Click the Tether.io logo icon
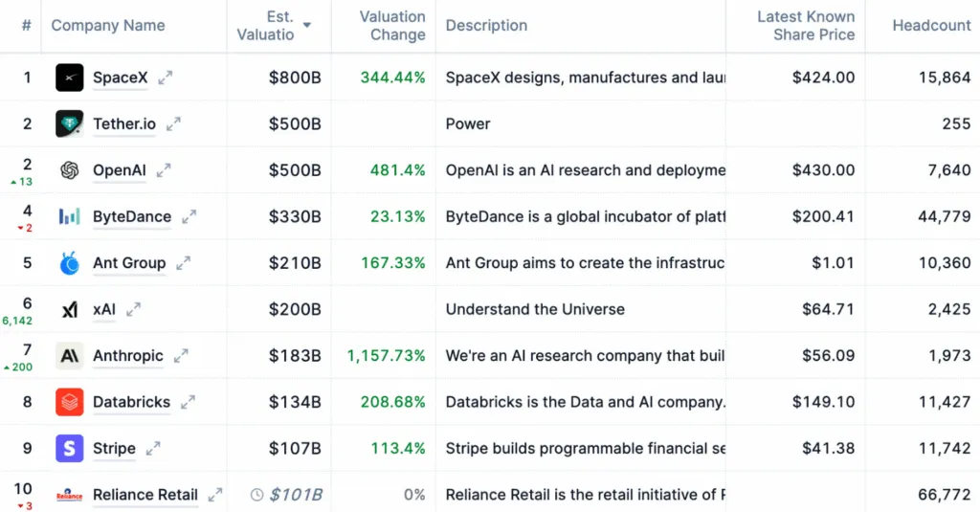Image resolution: width=980 pixels, height=512 pixels. pyautogui.click(x=70, y=123)
